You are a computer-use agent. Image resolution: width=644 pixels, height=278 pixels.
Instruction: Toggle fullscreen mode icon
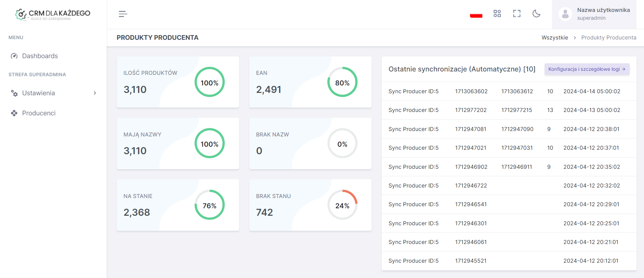pos(517,14)
